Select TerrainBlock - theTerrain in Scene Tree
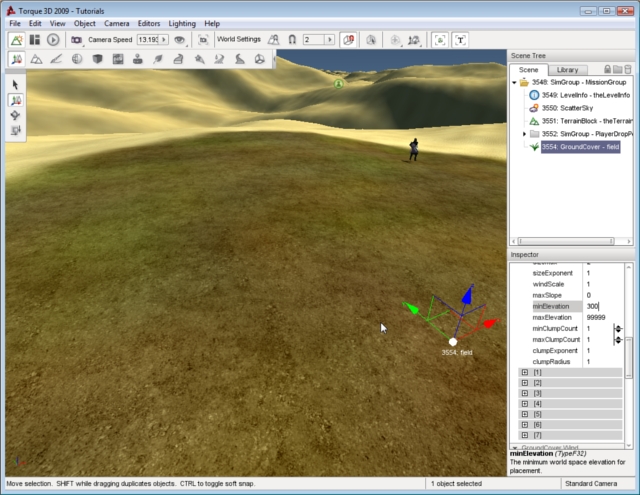The image size is (640, 495). pos(585,120)
